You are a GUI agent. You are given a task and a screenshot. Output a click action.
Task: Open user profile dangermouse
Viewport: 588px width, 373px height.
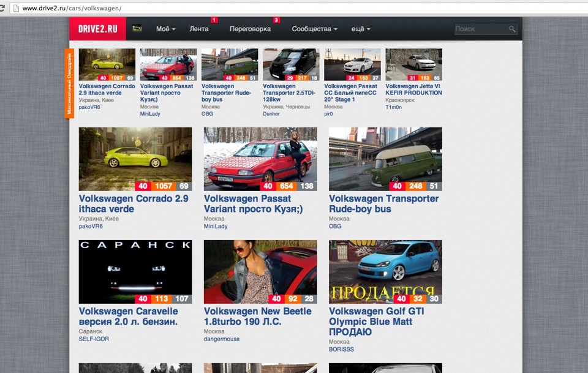click(222, 339)
